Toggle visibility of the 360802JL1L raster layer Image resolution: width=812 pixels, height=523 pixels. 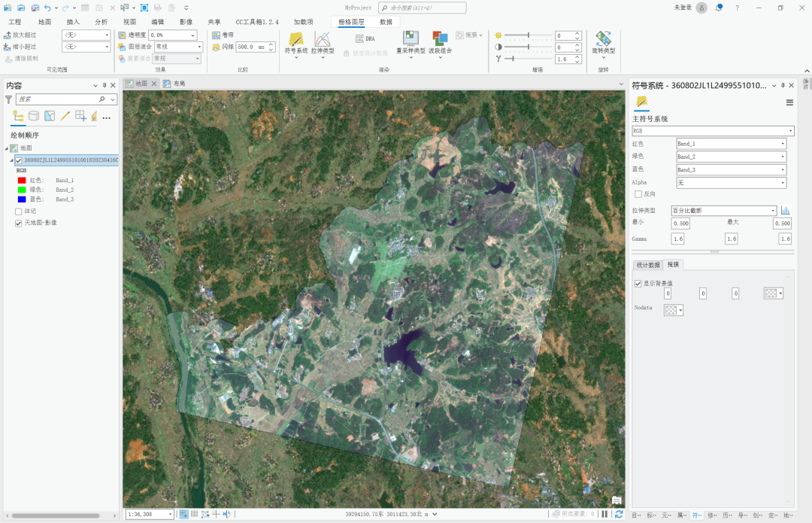(19, 160)
